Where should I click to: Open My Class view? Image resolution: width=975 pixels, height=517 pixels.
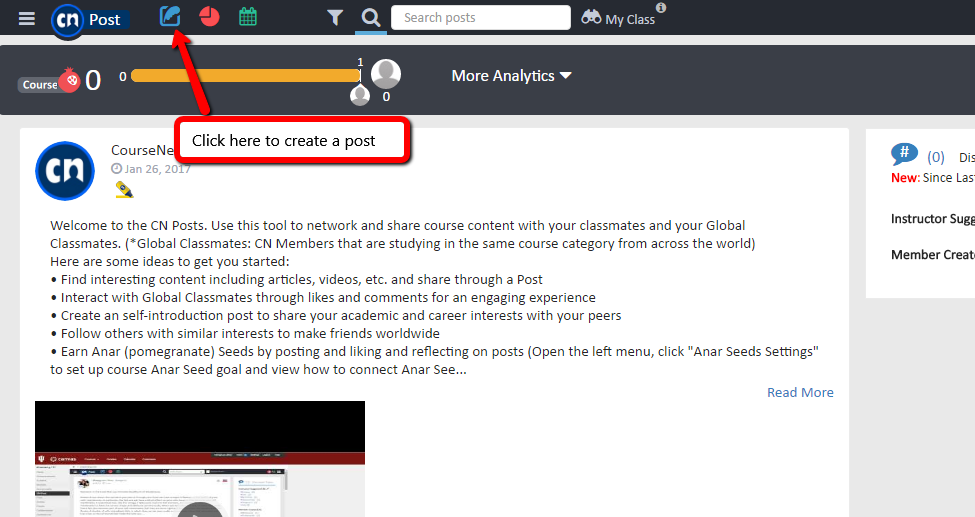(x=630, y=19)
